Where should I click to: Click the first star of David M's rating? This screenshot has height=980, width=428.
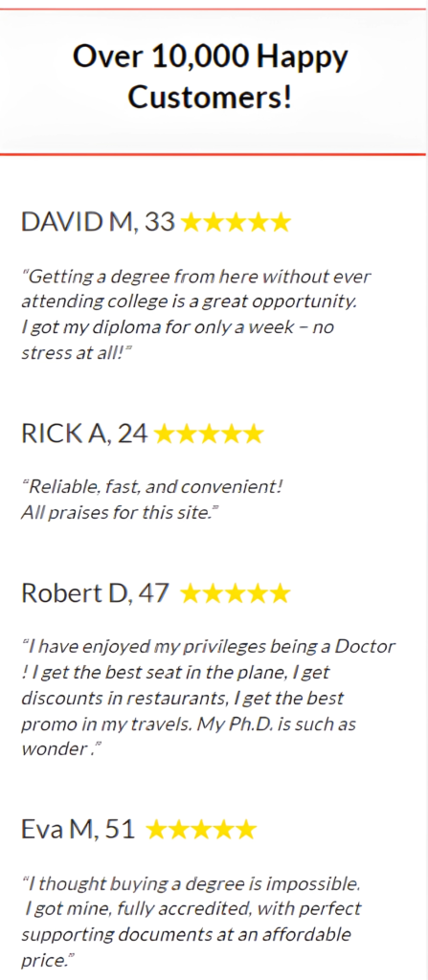tap(191, 222)
